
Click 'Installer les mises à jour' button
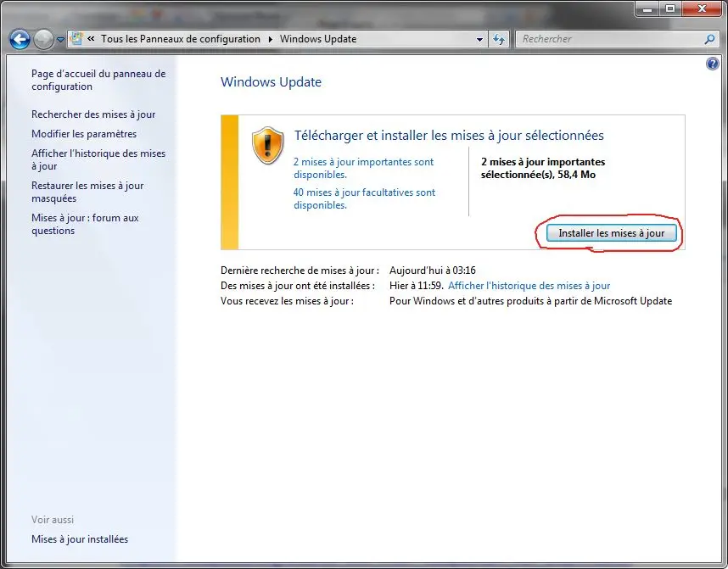pos(612,233)
